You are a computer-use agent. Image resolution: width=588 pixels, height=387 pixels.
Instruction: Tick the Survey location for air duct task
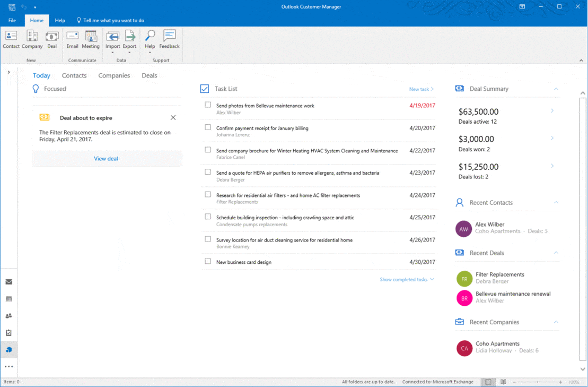point(208,239)
